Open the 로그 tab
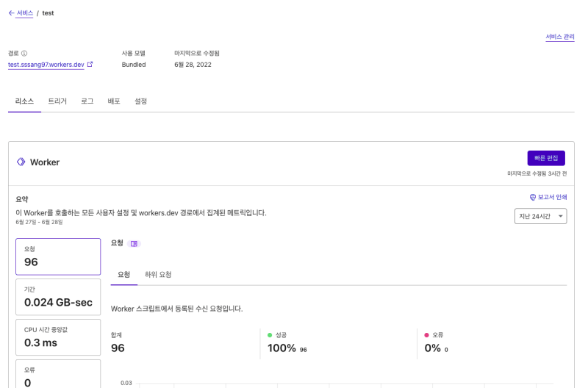The height and width of the screenshot is (388, 588). coord(87,101)
